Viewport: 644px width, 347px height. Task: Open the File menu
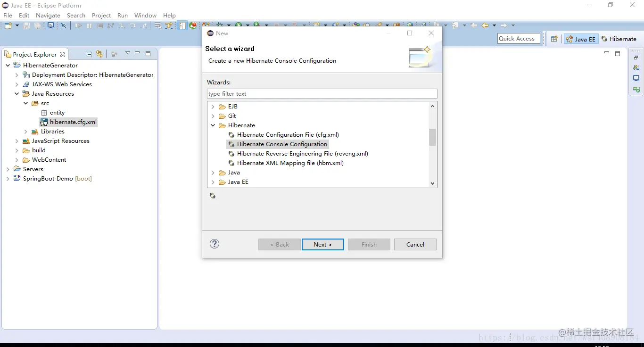click(8, 15)
